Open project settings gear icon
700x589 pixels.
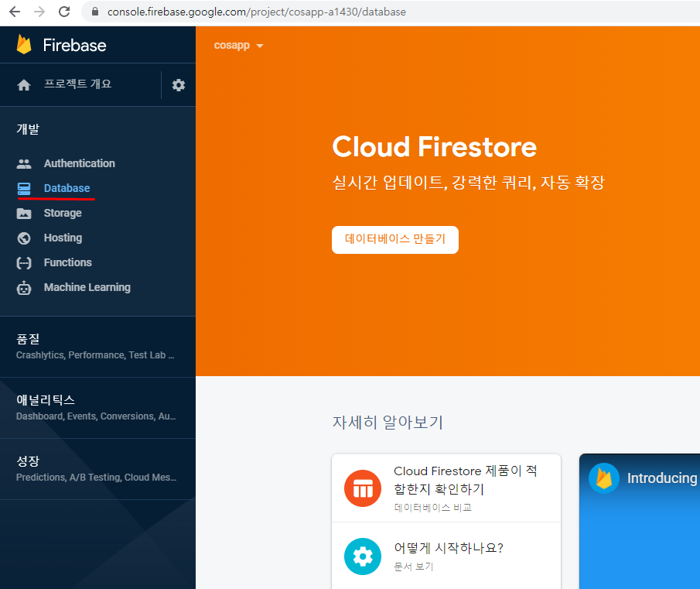coord(179,85)
